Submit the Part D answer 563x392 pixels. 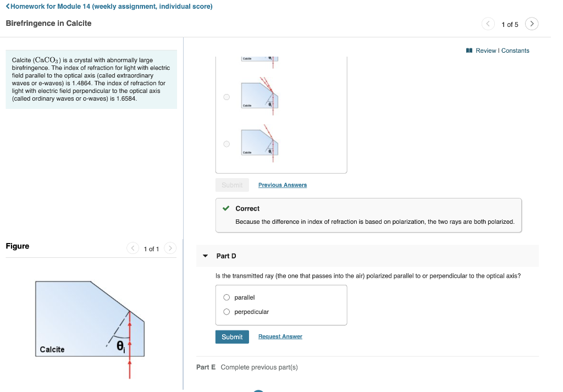[x=232, y=336]
